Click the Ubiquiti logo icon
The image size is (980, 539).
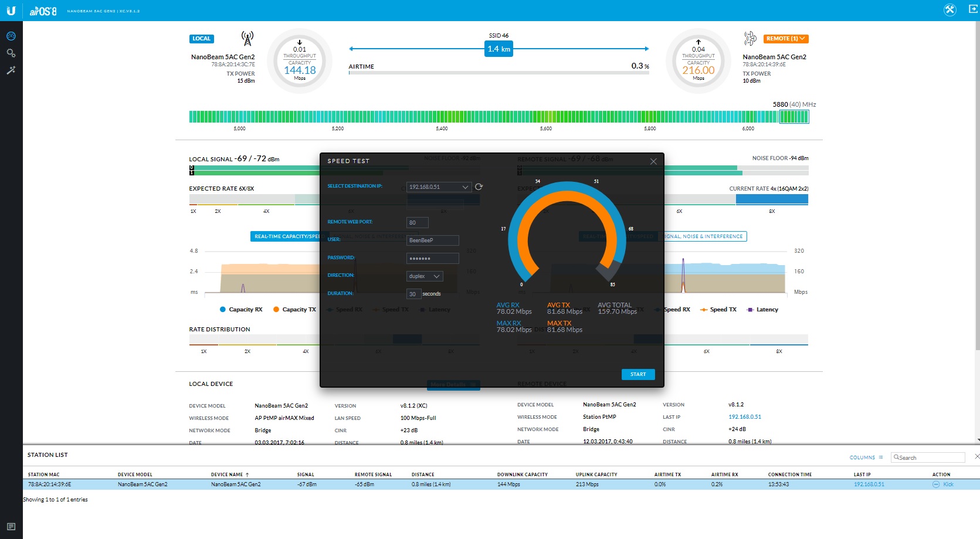(11, 10)
